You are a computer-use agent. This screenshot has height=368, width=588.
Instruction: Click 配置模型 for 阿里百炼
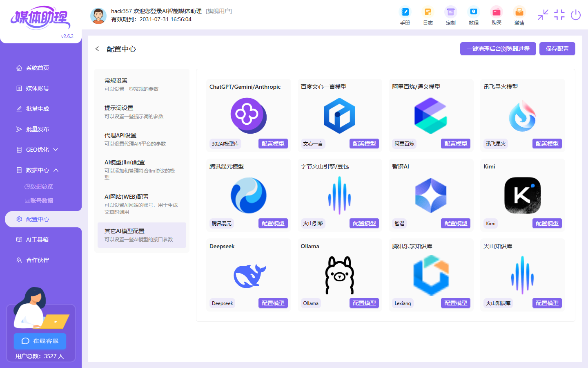pyautogui.click(x=456, y=144)
